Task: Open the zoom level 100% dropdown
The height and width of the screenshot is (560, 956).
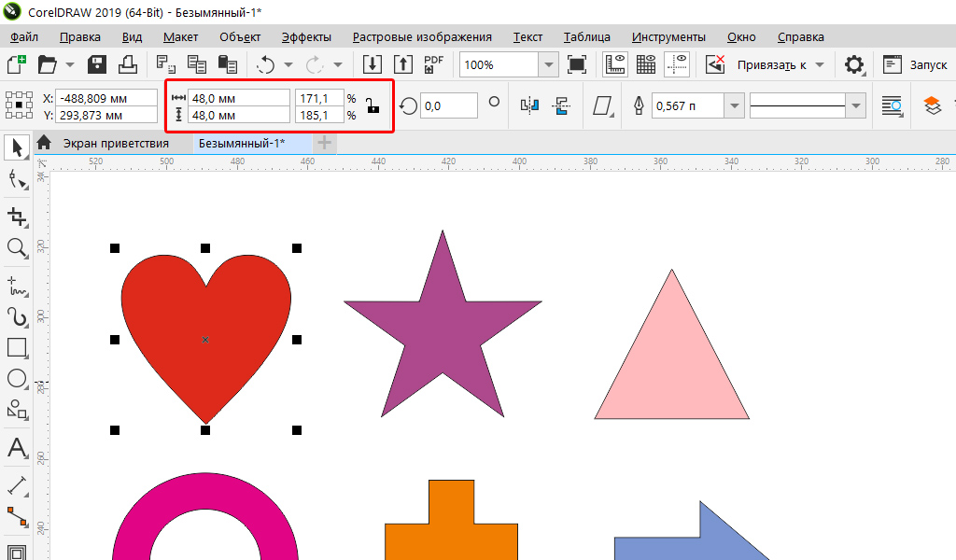Action: click(549, 64)
